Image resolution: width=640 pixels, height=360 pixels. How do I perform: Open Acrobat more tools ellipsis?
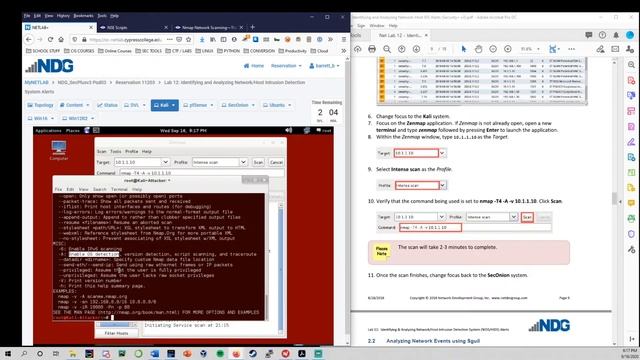571,49
